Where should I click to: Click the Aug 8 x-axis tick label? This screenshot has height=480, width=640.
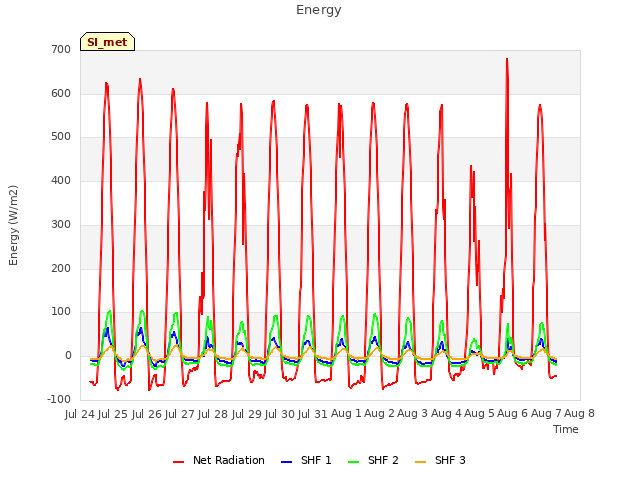click(579, 413)
